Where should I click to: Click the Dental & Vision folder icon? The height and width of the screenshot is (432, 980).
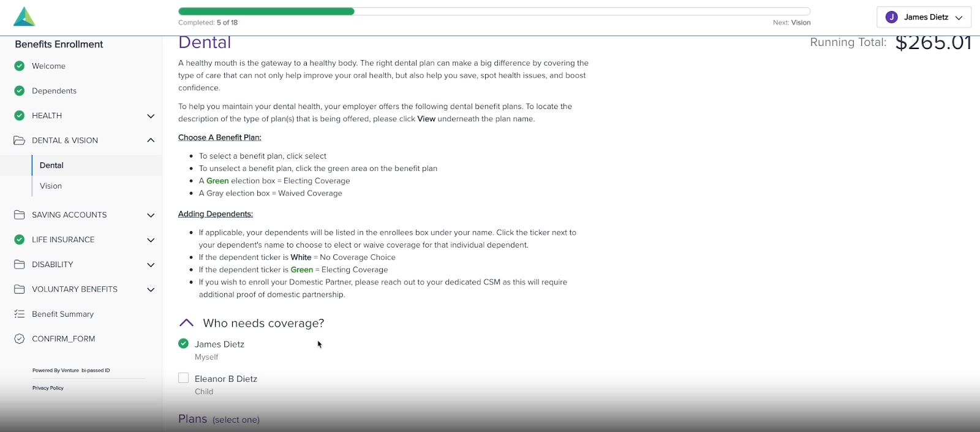[20, 140]
